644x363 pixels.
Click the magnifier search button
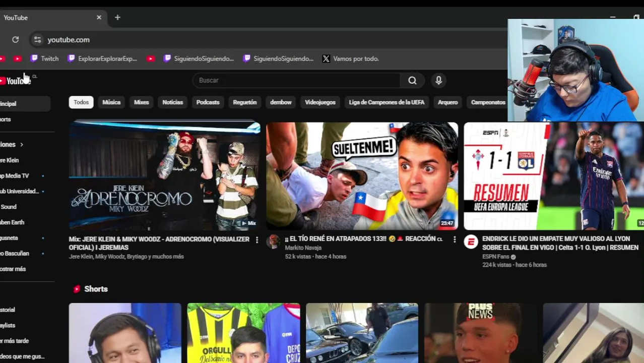pos(412,80)
